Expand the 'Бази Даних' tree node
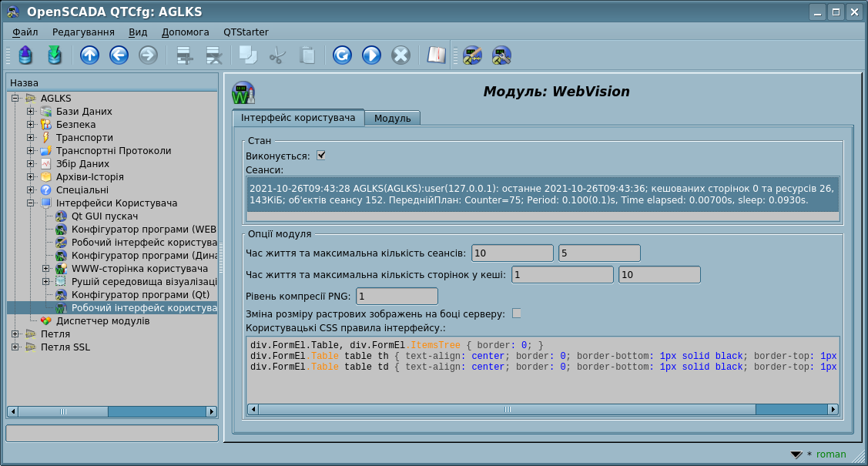868x466 pixels. 31,112
